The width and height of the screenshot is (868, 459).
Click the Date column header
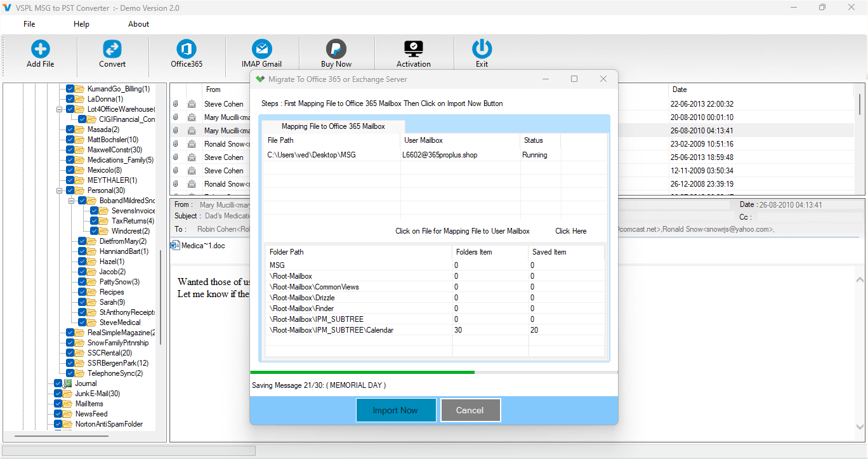point(680,90)
